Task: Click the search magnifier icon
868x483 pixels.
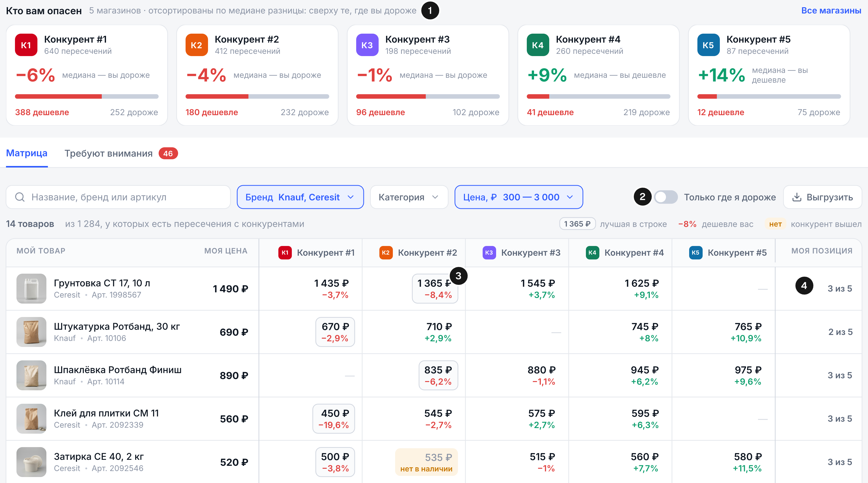Action: pyautogui.click(x=20, y=197)
